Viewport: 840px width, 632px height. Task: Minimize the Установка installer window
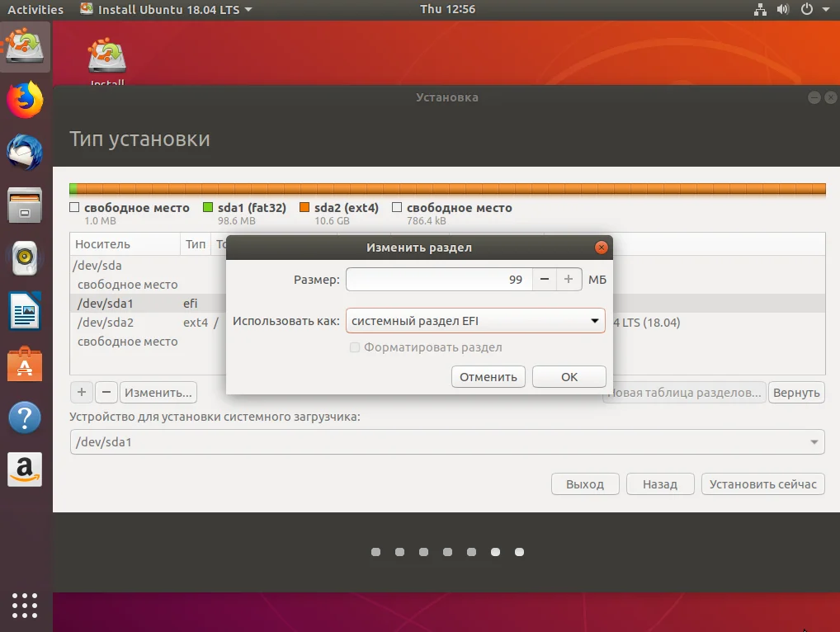tap(814, 97)
